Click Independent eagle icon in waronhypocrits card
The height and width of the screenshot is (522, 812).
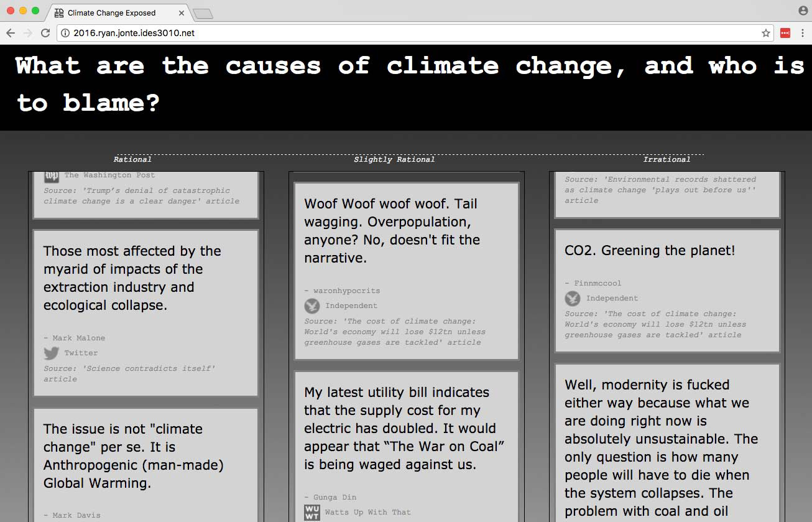[312, 305]
